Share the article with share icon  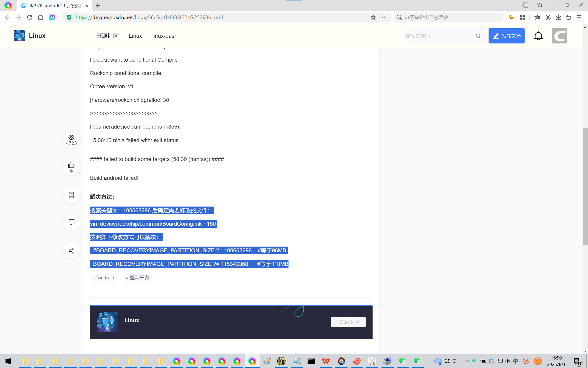point(71,250)
